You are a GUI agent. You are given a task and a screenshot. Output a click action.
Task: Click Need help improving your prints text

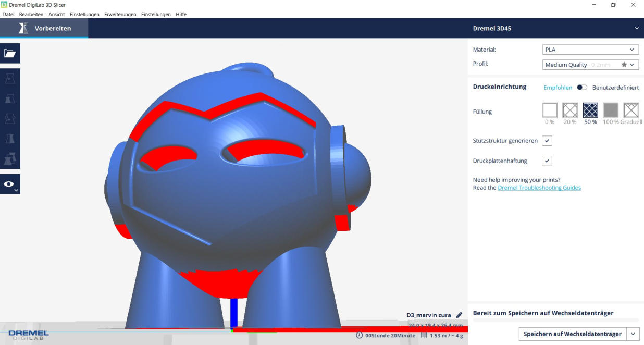(x=516, y=180)
